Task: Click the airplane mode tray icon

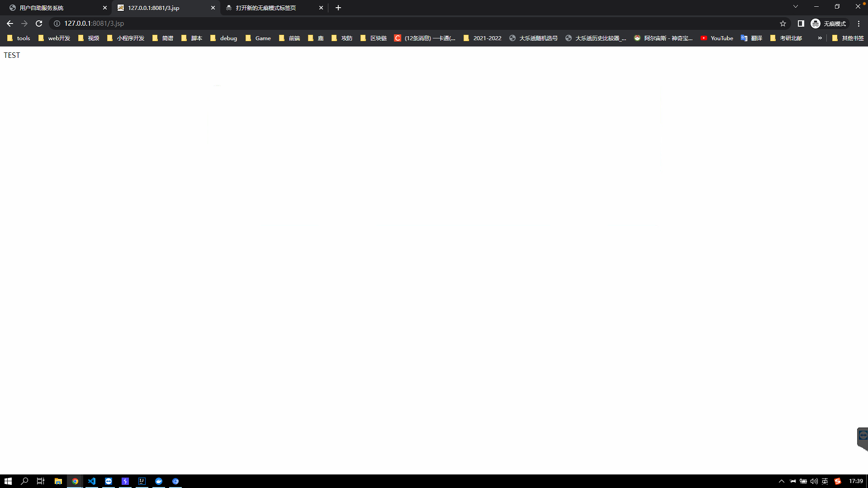Action: 793,481
